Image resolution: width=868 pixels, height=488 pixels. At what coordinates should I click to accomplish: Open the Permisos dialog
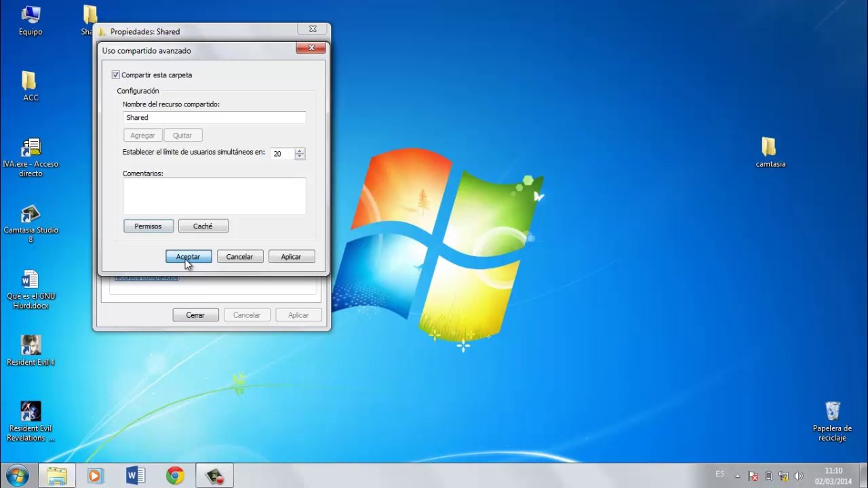tap(149, 226)
